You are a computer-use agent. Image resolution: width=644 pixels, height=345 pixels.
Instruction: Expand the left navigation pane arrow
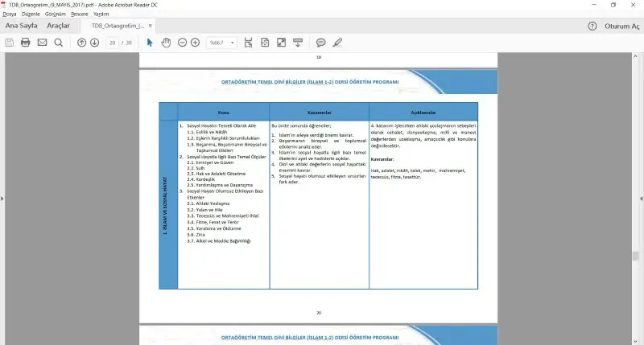2,199
